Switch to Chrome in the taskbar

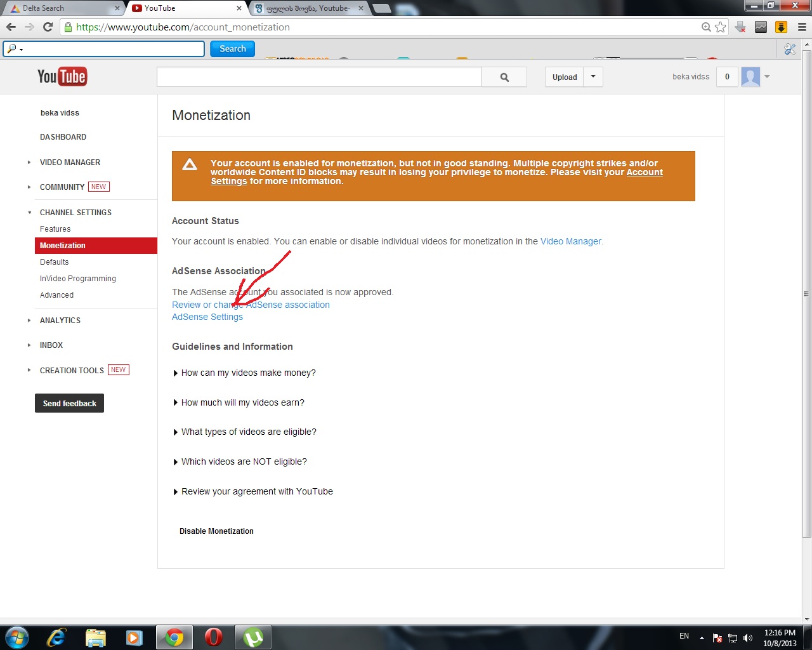(174, 637)
